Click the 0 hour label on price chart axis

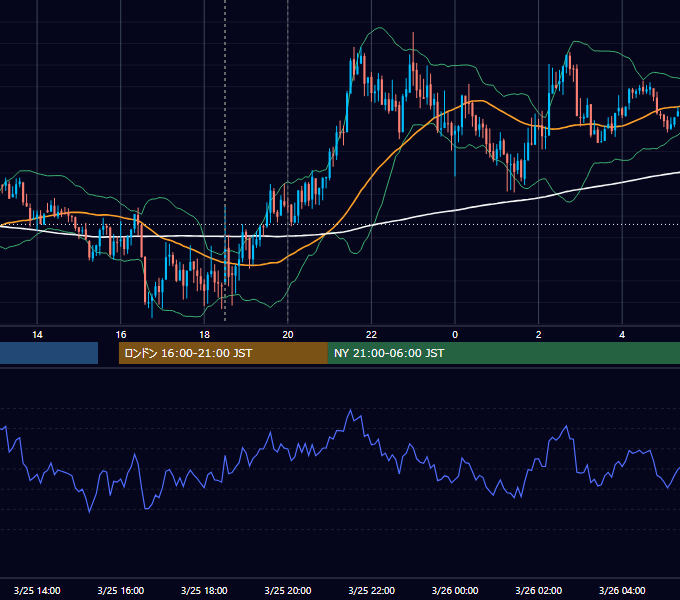455,335
